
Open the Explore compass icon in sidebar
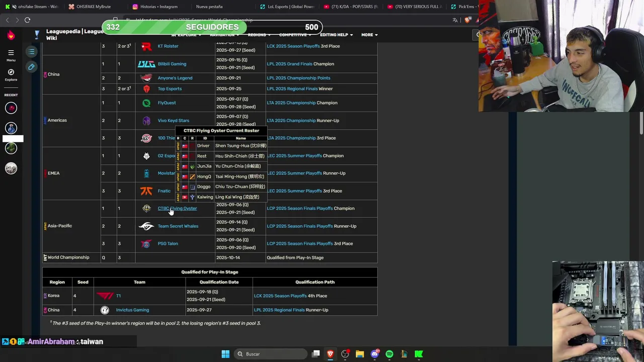(x=11, y=72)
